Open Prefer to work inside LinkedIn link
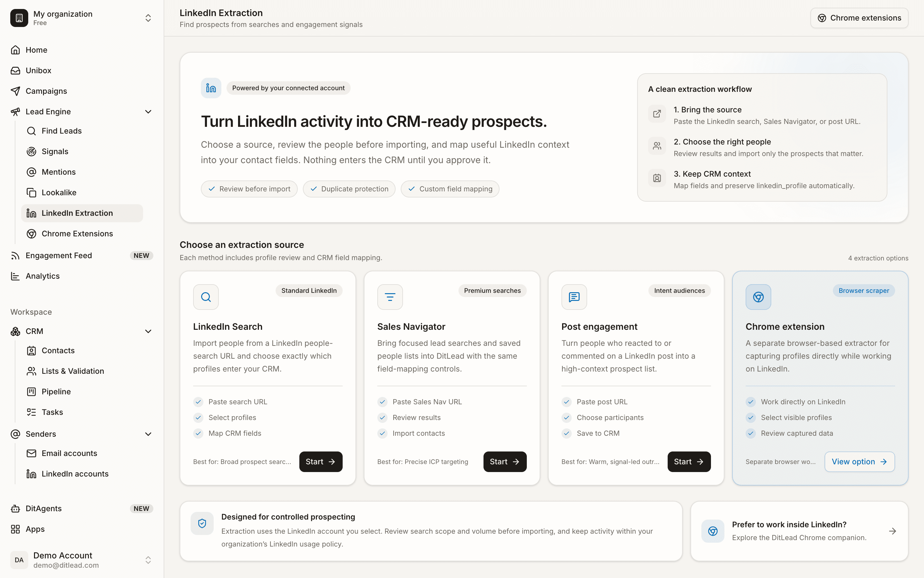924x578 pixels. tap(799, 531)
